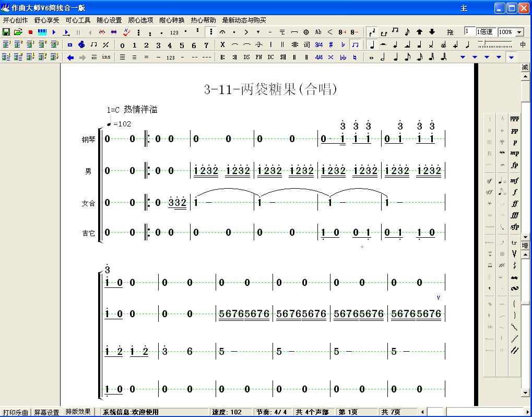The image size is (532, 417).
Task: Click the fourth blue dropdown triangle
Action: point(499,57)
